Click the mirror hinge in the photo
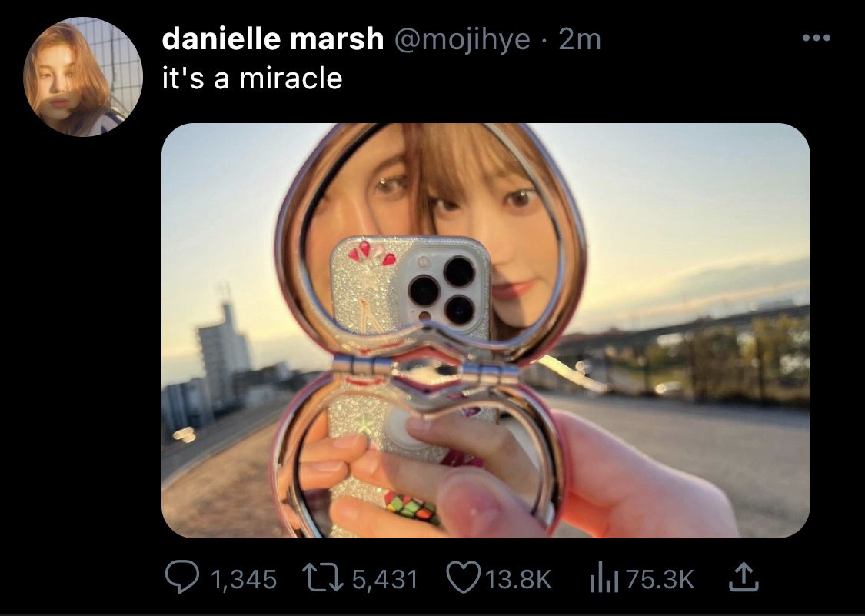Viewport: 865px width, 616px height. coord(426,368)
